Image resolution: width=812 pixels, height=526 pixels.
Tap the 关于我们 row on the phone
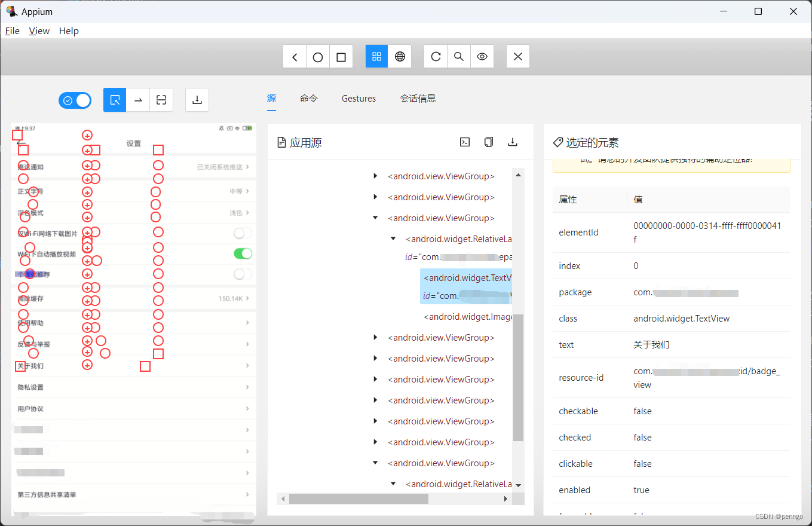click(x=134, y=366)
